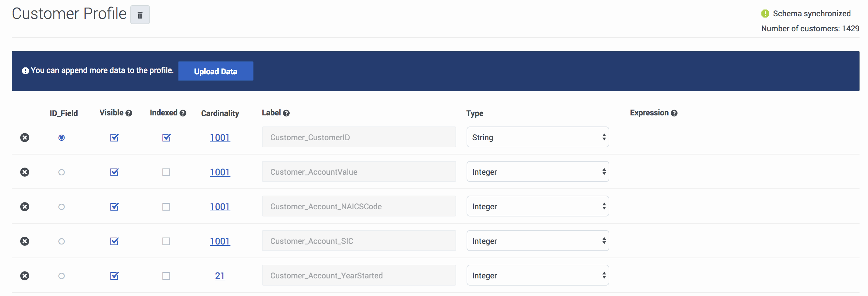Uncheck Indexed for Customer_CustomerID

[x=166, y=138]
